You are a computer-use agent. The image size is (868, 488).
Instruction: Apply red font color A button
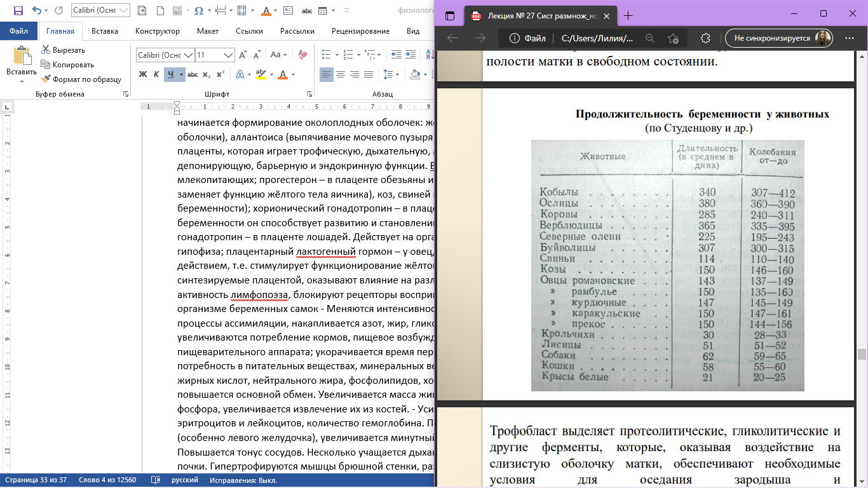tap(283, 74)
